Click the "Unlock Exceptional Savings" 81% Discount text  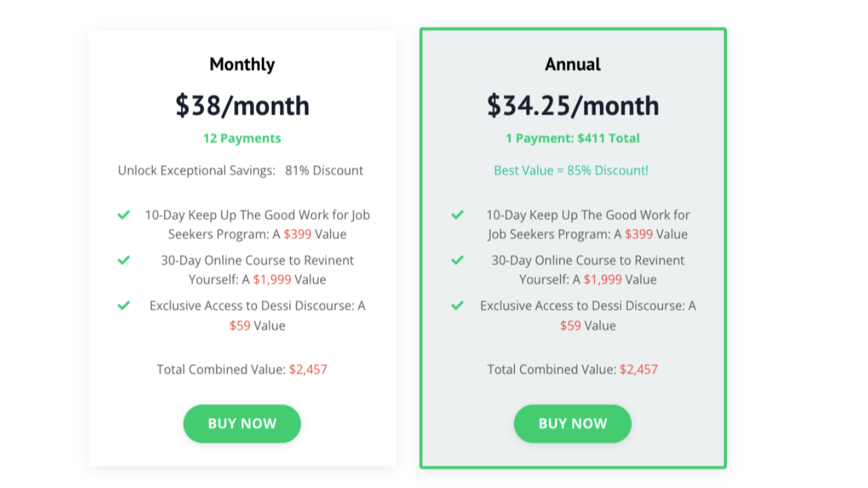(241, 170)
